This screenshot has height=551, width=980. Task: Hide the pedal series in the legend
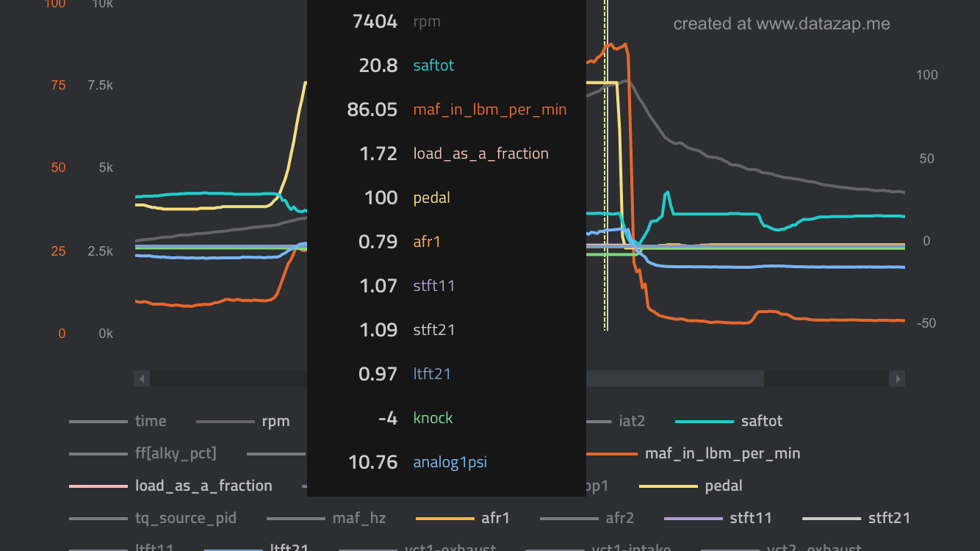[x=691, y=486]
